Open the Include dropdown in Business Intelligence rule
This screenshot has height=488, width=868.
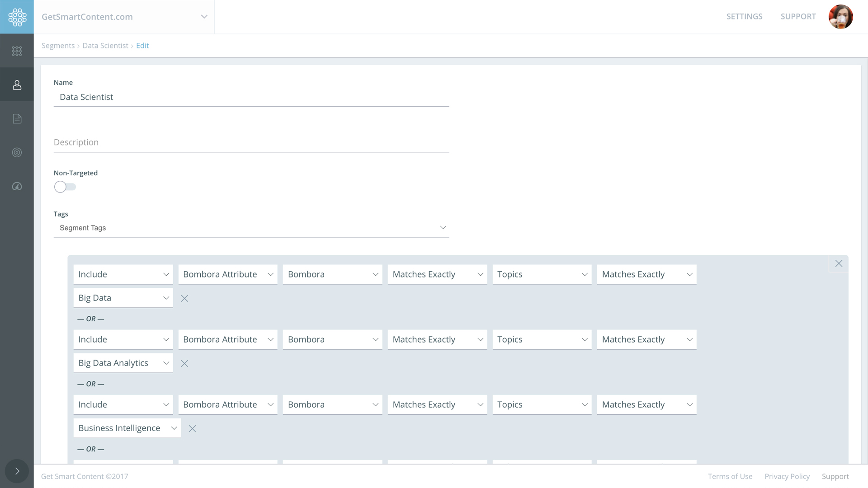[x=123, y=404]
